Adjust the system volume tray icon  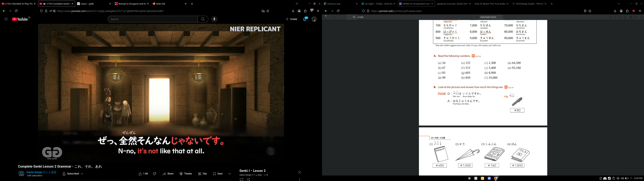click(x=622, y=178)
